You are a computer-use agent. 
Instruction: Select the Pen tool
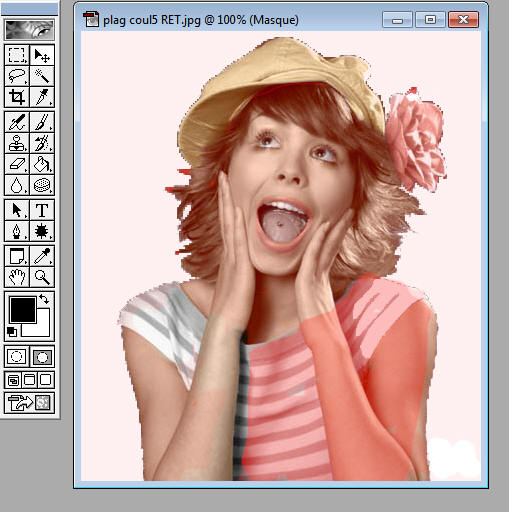(x=17, y=231)
